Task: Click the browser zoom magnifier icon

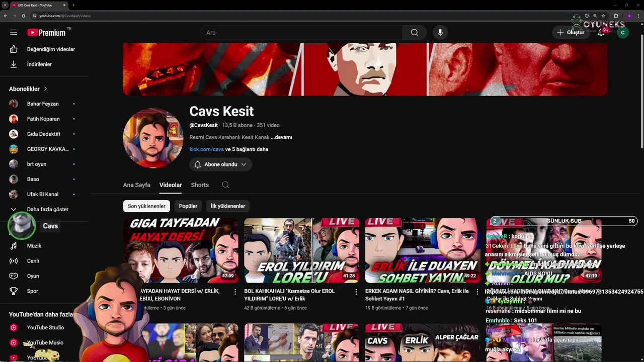Action: [x=595, y=16]
